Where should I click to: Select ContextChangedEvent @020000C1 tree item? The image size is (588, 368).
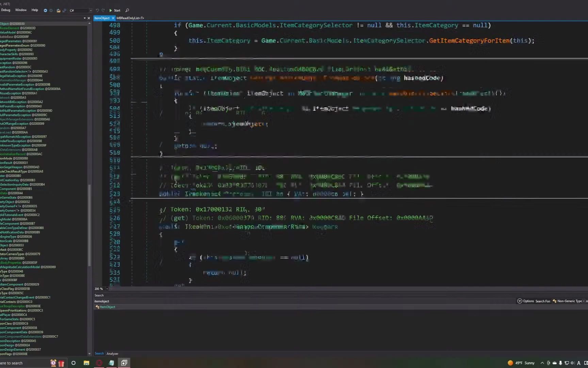(25, 297)
